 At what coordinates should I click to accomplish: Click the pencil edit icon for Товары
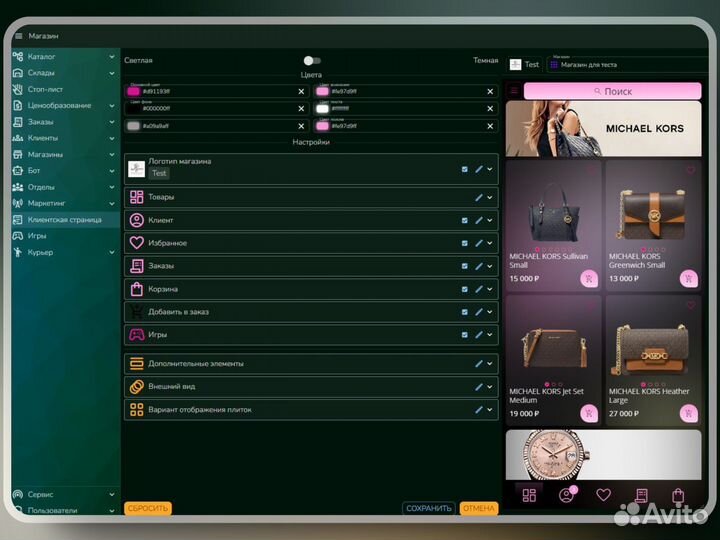tap(478, 197)
